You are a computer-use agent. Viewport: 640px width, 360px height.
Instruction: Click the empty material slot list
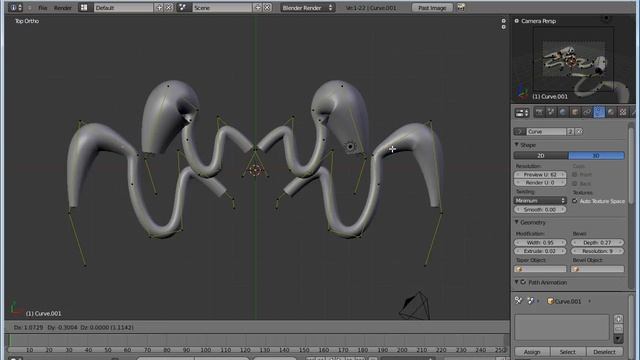click(562, 327)
